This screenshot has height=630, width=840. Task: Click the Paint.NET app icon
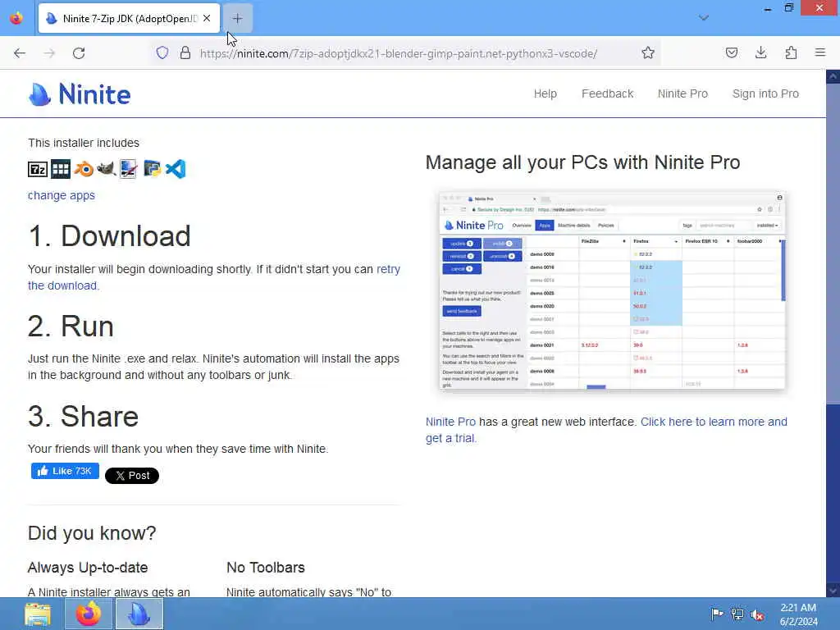[x=129, y=169]
